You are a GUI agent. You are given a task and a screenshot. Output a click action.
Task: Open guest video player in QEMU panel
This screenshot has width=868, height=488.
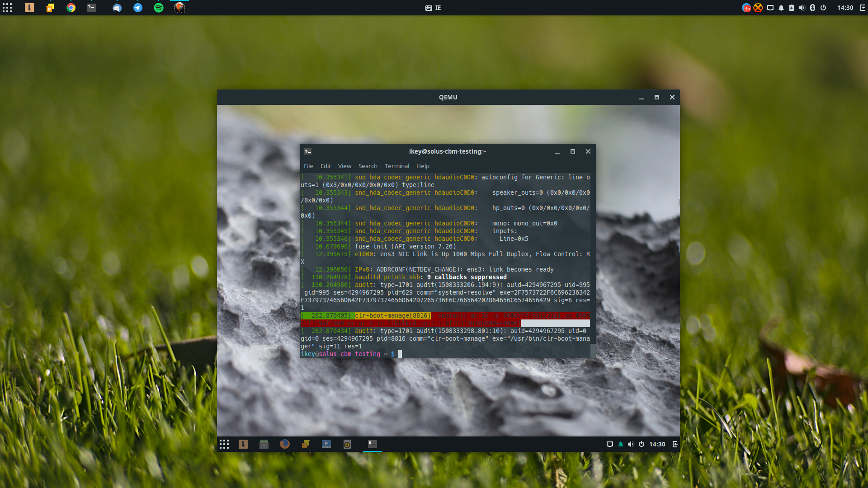point(326,444)
